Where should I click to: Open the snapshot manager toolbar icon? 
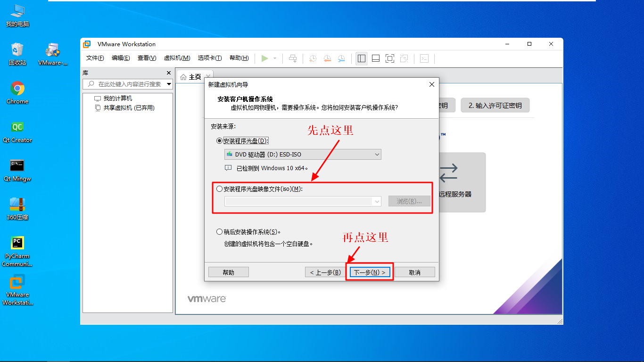341,58
